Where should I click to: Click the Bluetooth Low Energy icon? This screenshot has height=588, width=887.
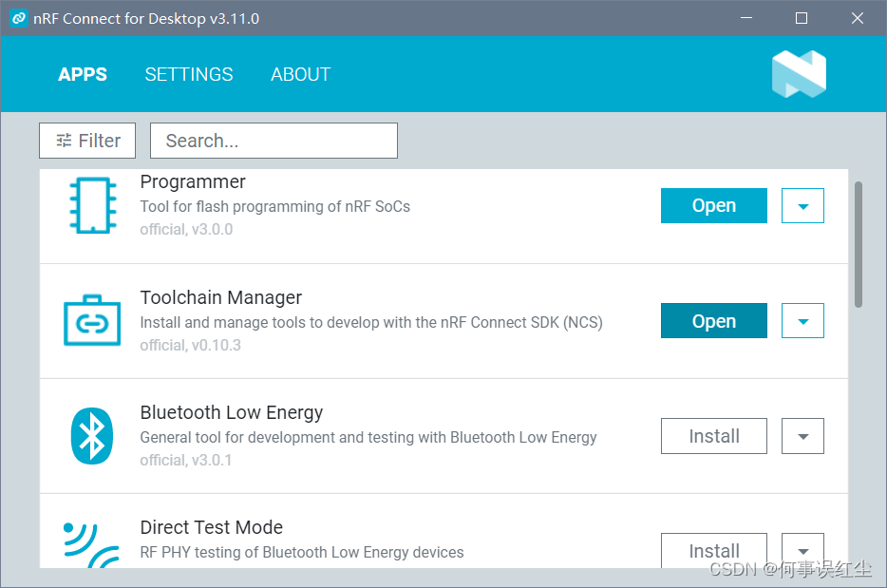(x=92, y=436)
